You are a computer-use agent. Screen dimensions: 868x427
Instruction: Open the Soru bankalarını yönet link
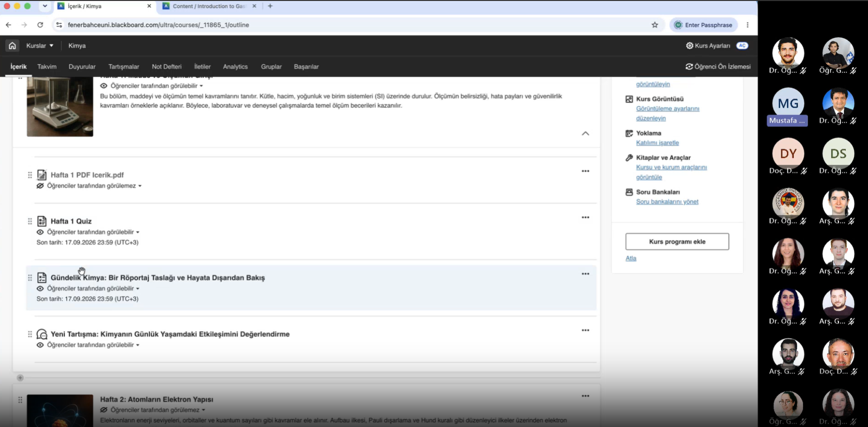667,202
